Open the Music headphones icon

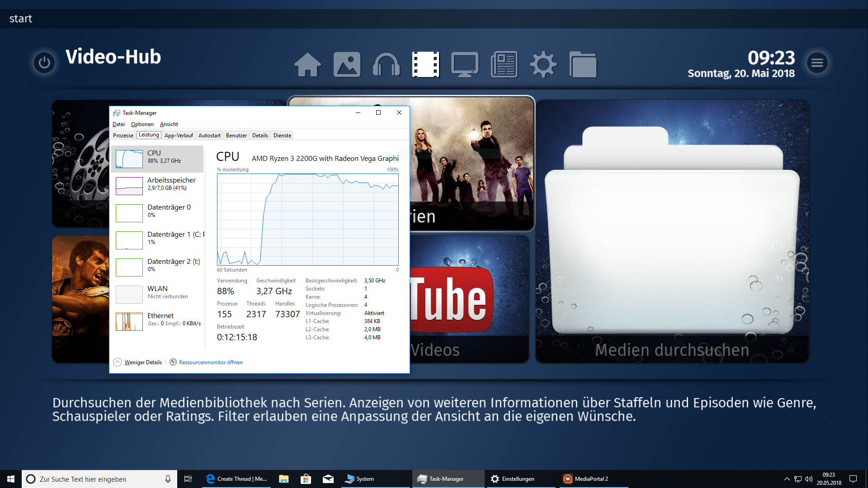pyautogui.click(x=386, y=65)
